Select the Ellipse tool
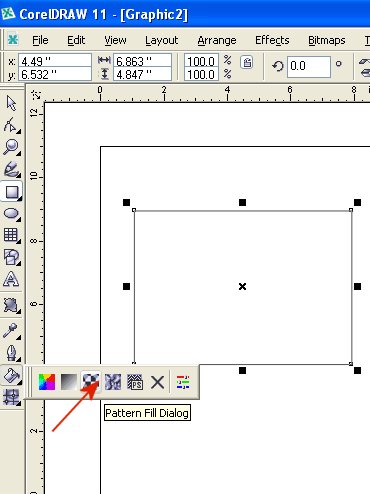 click(11, 214)
